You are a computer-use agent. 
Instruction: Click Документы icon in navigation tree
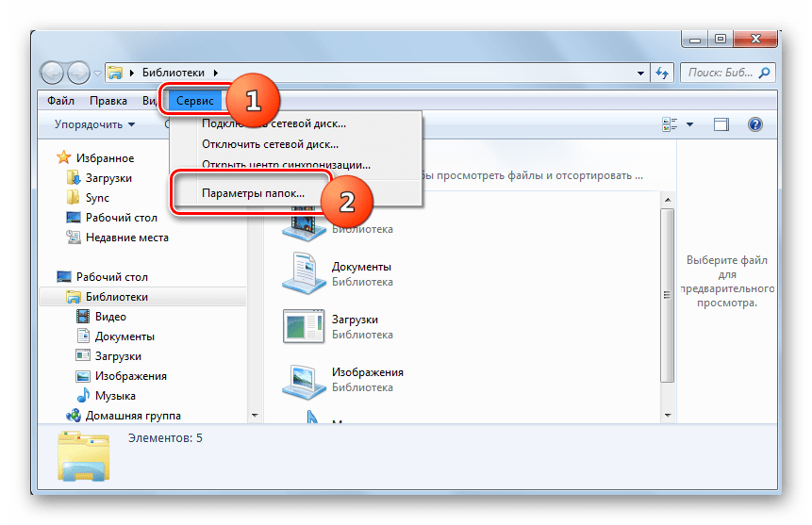click(x=83, y=336)
